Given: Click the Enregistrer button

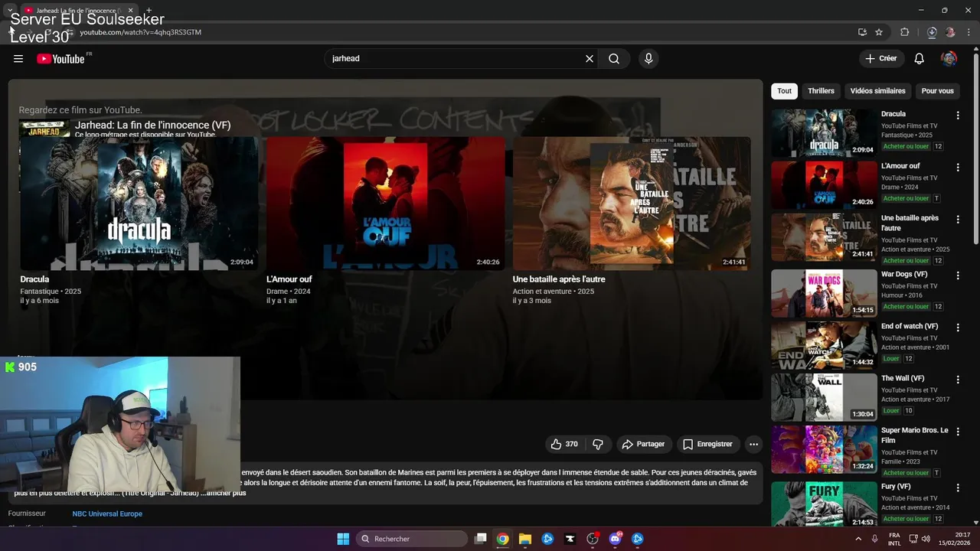Looking at the screenshot, I should 707,444.
